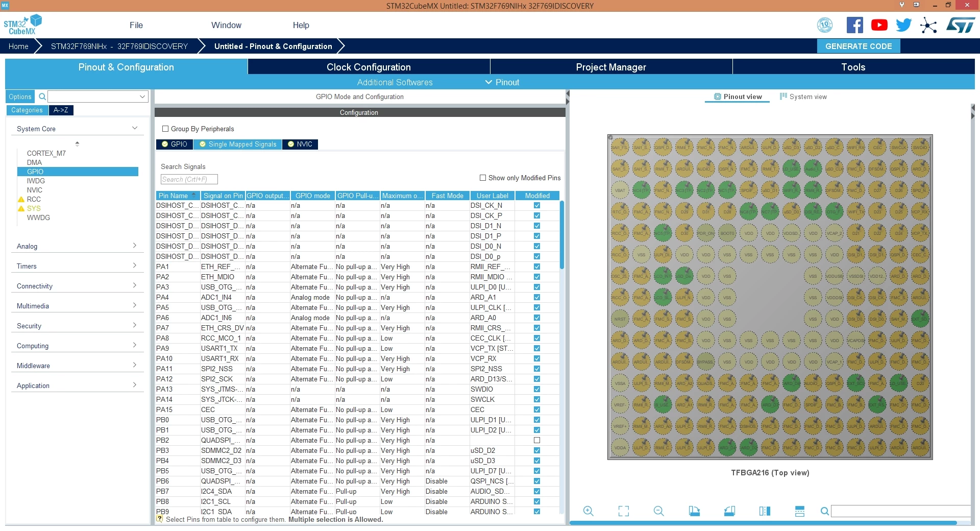The width and height of the screenshot is (980, 531).
Task: Click the category search magnifier icon
Action: tap(42, 96)
